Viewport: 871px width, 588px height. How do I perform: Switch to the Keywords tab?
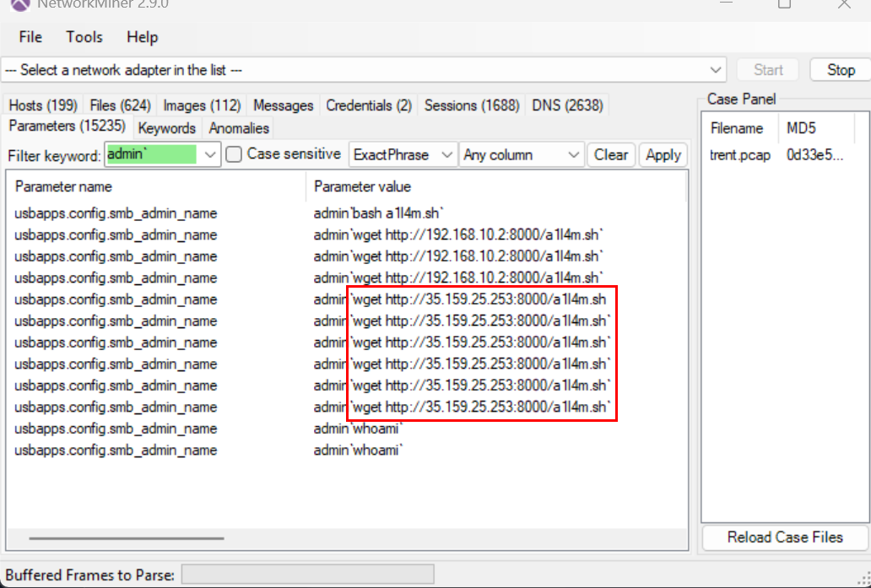pyautogui.click(x=166, y=128)
